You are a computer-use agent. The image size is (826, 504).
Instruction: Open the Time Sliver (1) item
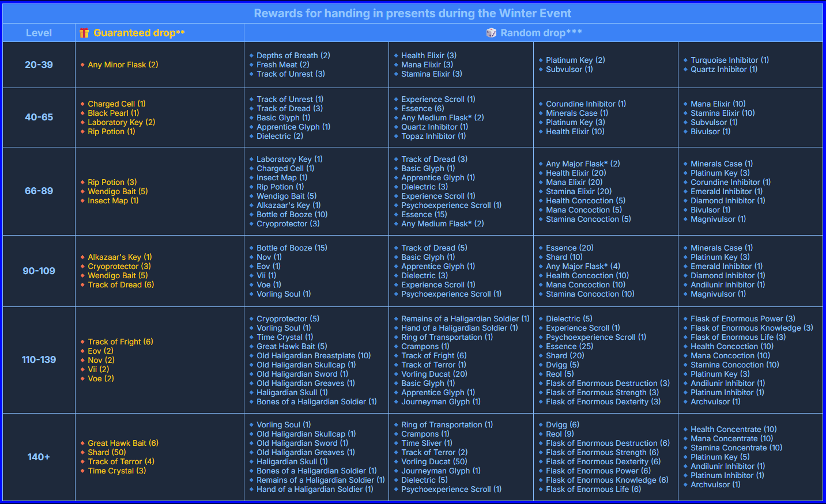[427, 443]
